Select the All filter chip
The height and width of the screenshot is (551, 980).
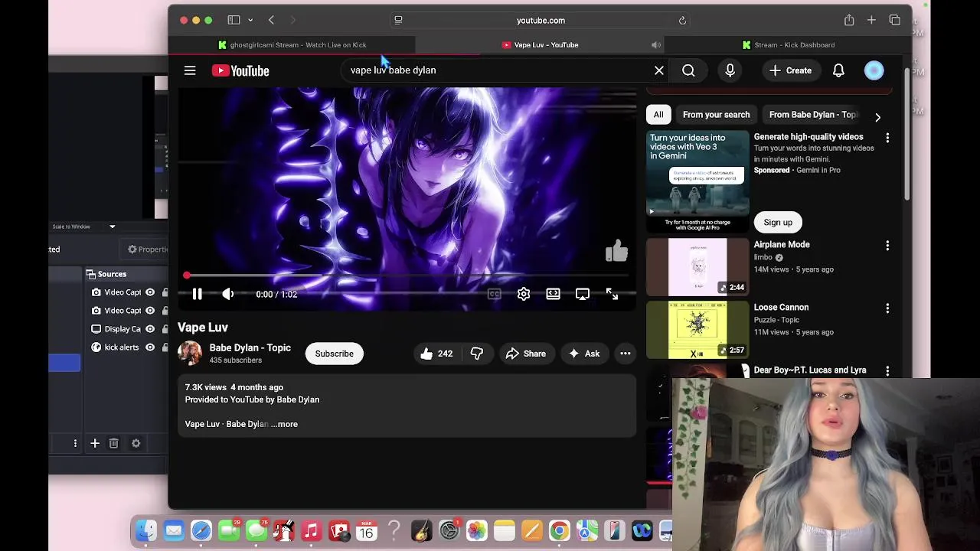click(658, 115)
